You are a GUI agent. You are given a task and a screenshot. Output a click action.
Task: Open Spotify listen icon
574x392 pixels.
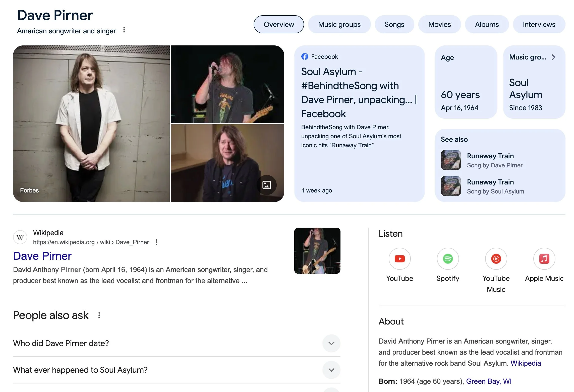(448, 259)
